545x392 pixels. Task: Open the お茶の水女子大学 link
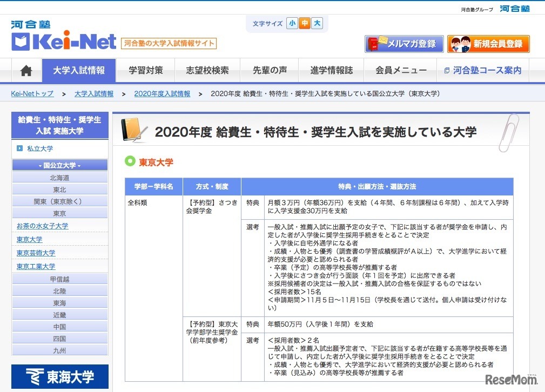[x=43, y=226]
